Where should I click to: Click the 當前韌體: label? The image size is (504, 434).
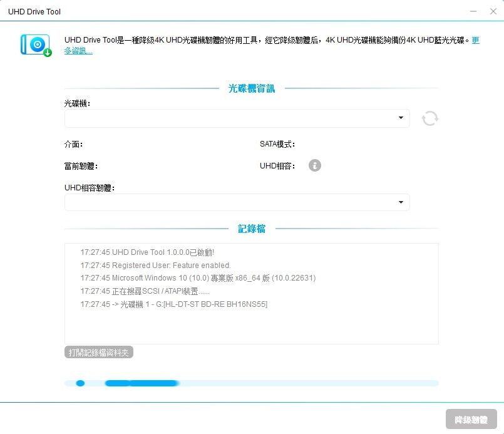tap(81, 166)
